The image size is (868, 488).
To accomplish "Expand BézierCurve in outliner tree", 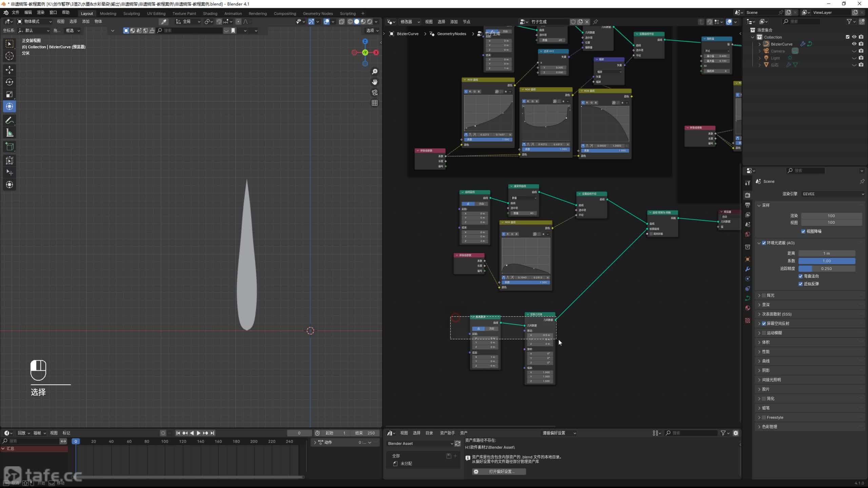I will pos(759,44).
